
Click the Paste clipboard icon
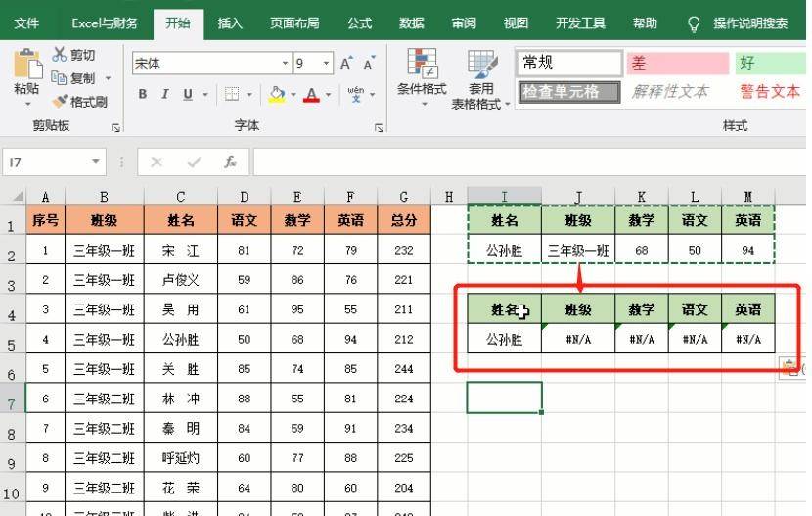pos(27,65)
